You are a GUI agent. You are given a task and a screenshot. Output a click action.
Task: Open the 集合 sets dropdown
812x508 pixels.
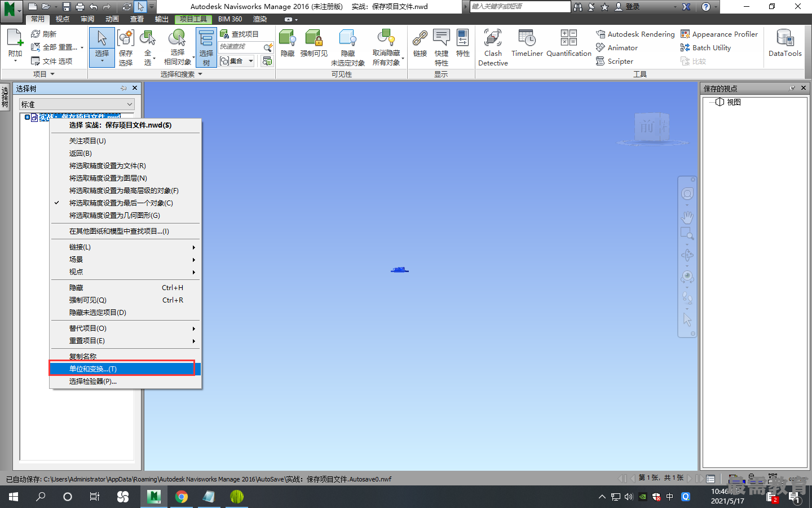251,61
